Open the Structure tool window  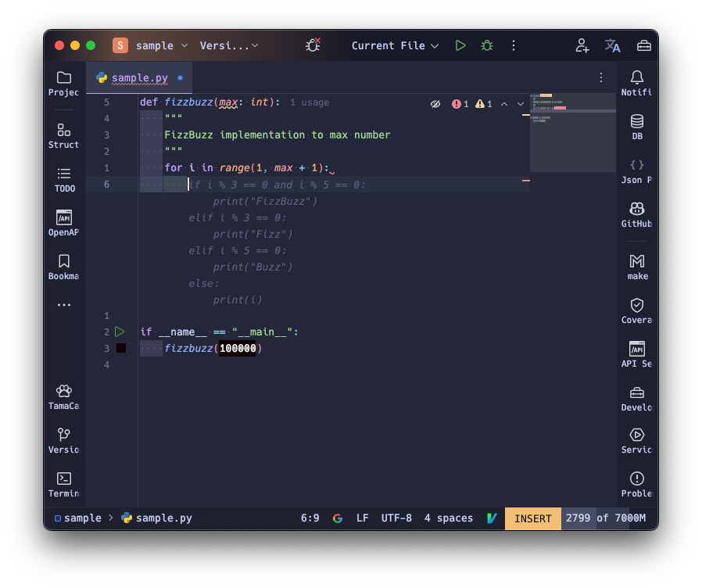coord(64,136)
